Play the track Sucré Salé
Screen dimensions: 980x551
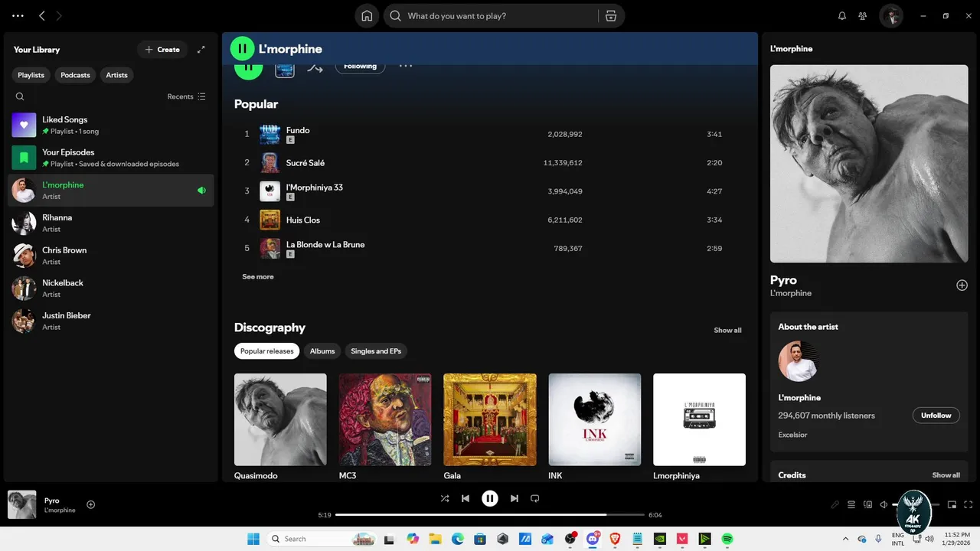pos(490,162)
